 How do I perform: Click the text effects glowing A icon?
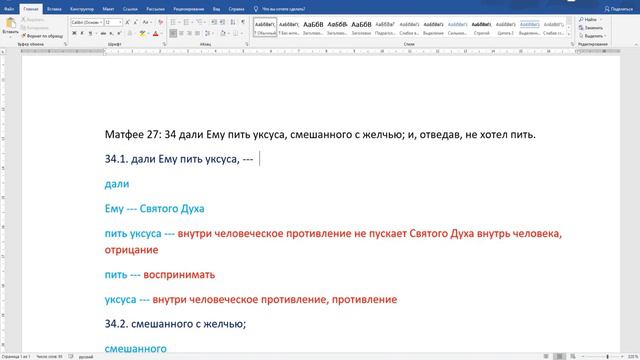130,33
